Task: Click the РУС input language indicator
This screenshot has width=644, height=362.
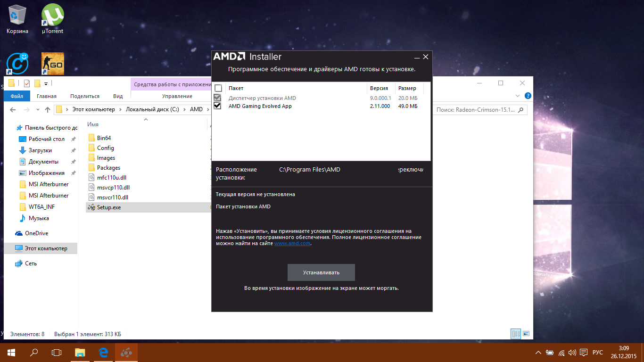Action: [598, 353]
